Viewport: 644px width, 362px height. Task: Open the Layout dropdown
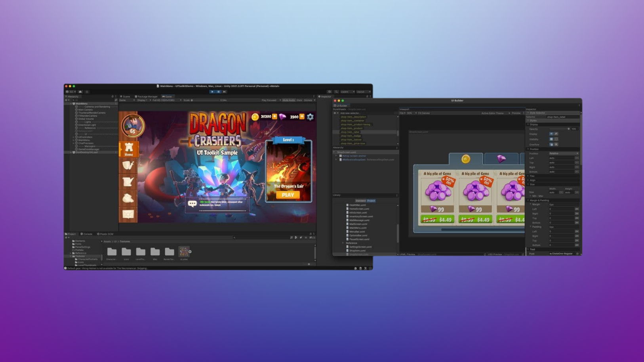point(363,92)
